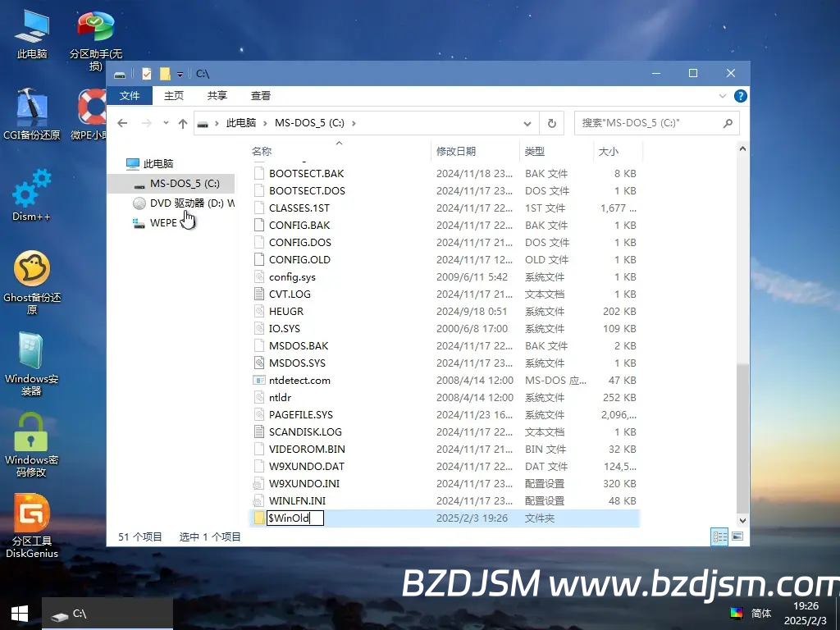This screenshot has width=840, height=630.
Task: Go up one level with the up arrow
Action: pos(183,123)
